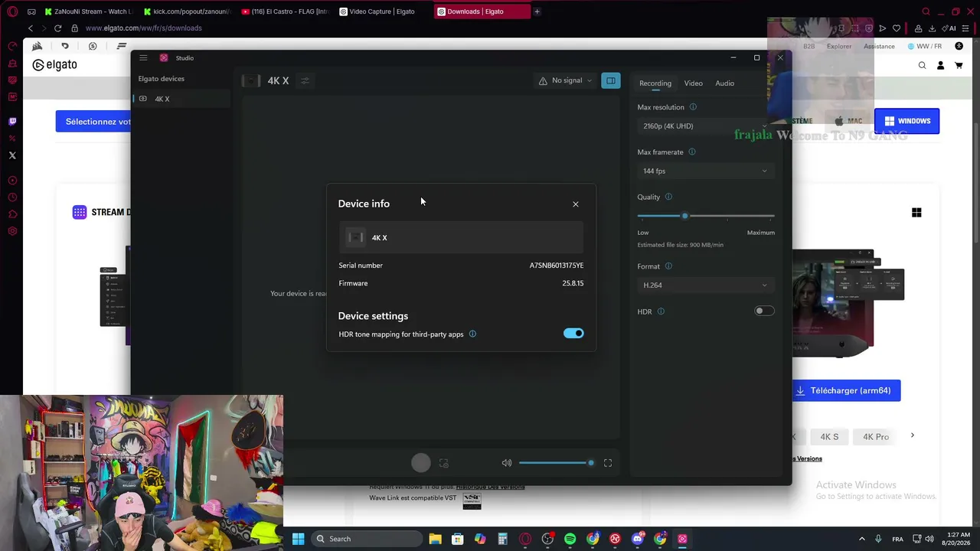Open a new browser tab

point(537,11)
